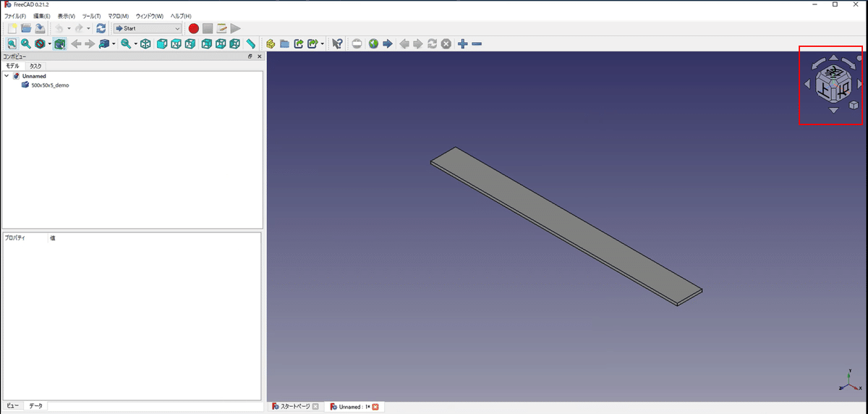Create a new document with the New icon

[x=12, y=28]
